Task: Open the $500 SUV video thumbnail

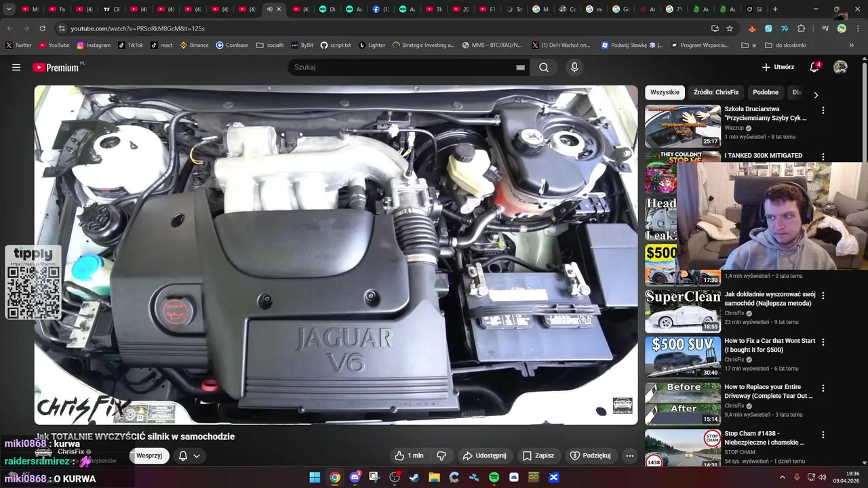Action: [683, 357]
